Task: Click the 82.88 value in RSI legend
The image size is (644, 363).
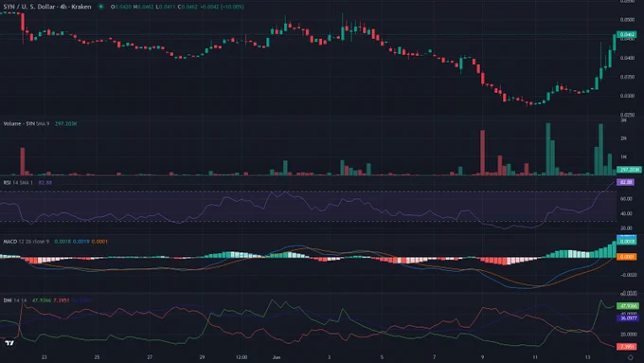Action: tap(45, 183)
